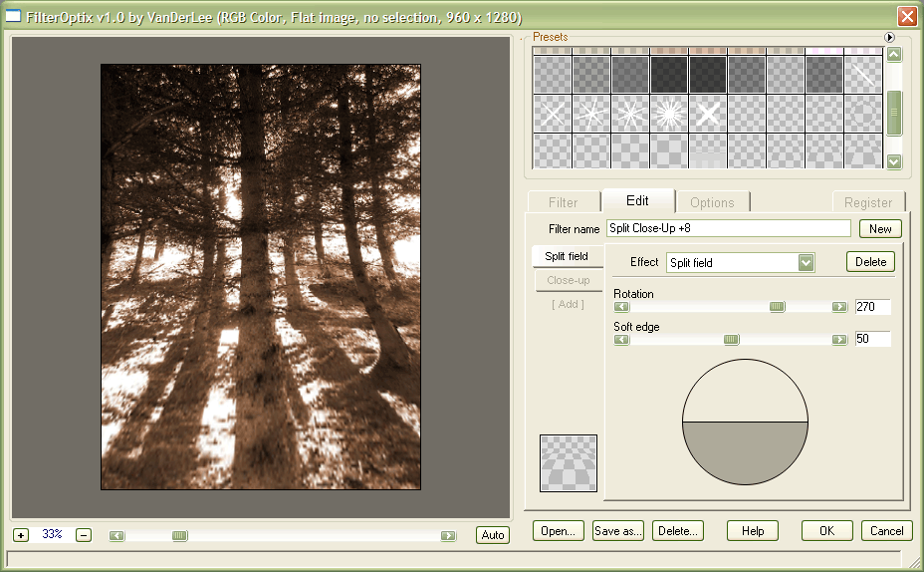Click the Soft edge slider handle
This screenshot has height=572, width=924.
pos(732,340)
